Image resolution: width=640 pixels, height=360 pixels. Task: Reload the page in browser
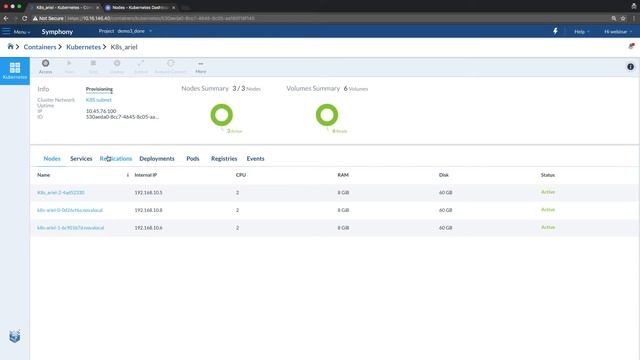[24, 18]
